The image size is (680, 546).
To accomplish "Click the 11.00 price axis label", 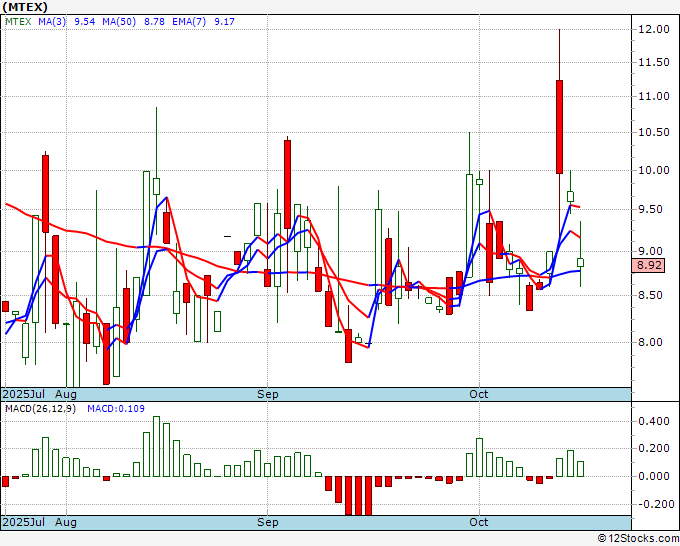I will pos(654,96).
